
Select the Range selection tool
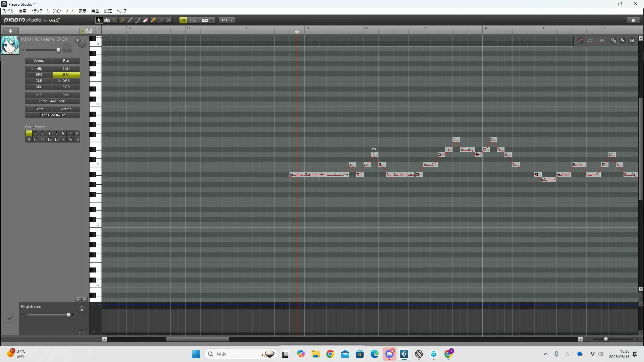(x=107, y=20)
